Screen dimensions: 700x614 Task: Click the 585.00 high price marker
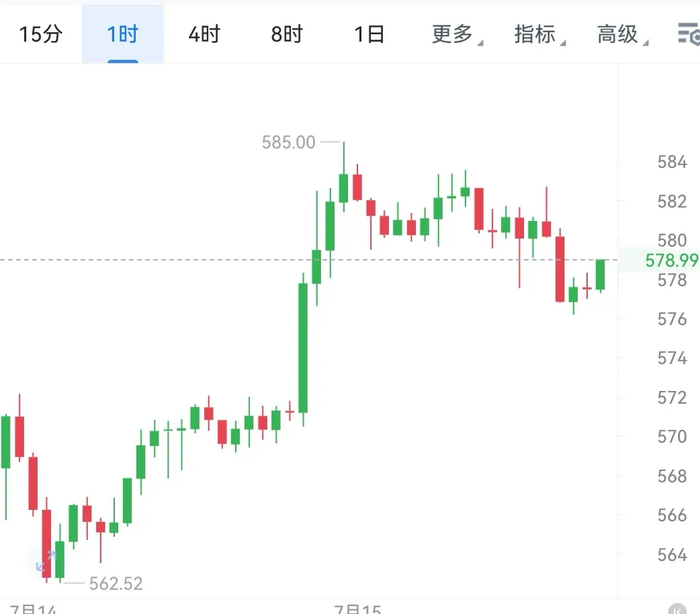coord(288,142)
